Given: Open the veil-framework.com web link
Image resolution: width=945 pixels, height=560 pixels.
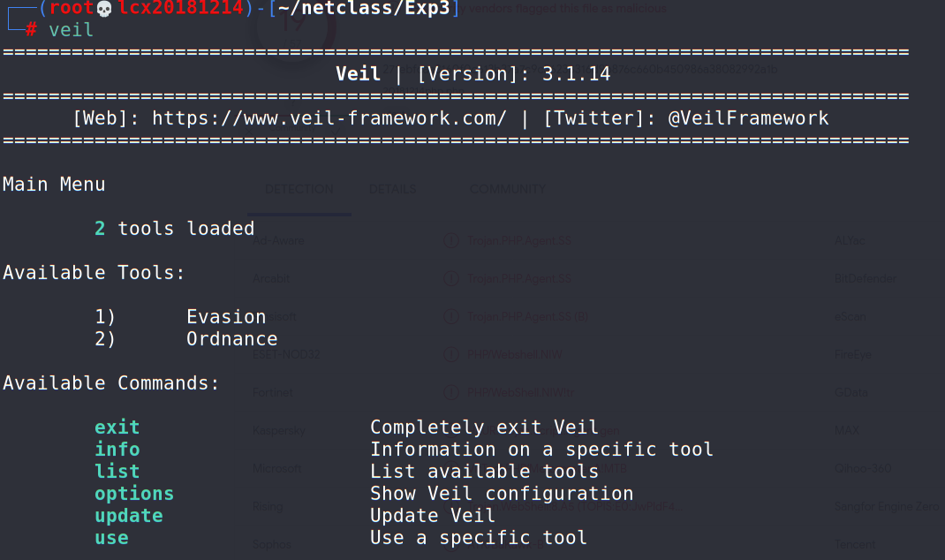Looking at the screenshot, I should click(329, 117).
